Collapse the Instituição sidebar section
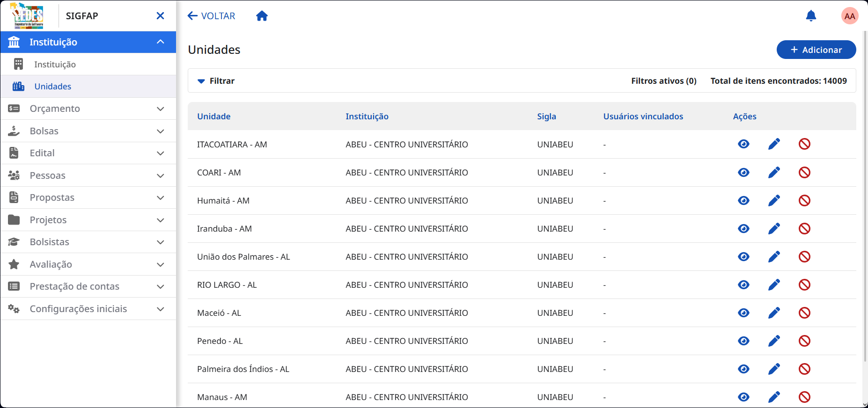This screenshot has width=868, height=408. pos(88,42)
